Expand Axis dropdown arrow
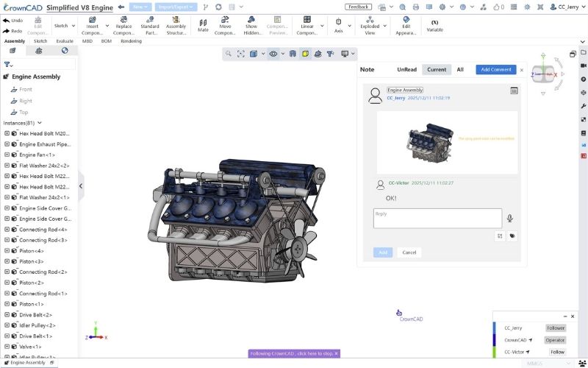 pyautogui.click(x=350, y=26)
